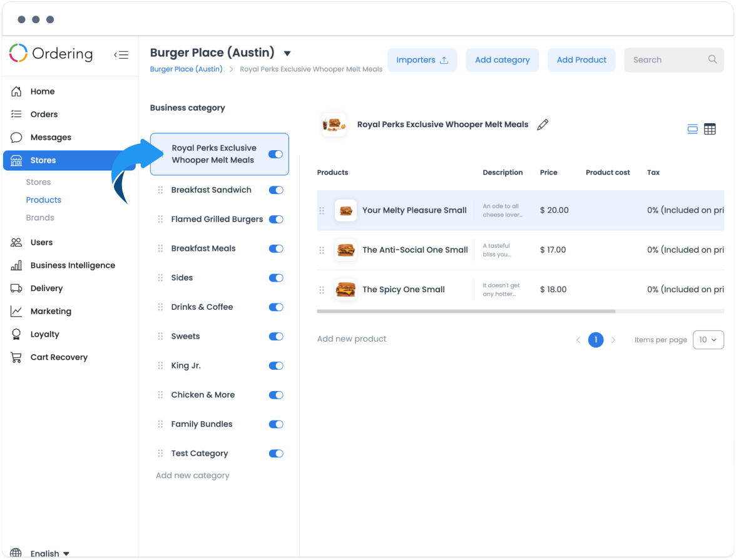The width and height of the screenshot is (736, 560).
Task: Click Your Melty Pleasure Small thumbnail
Action: tap(345, 210)
